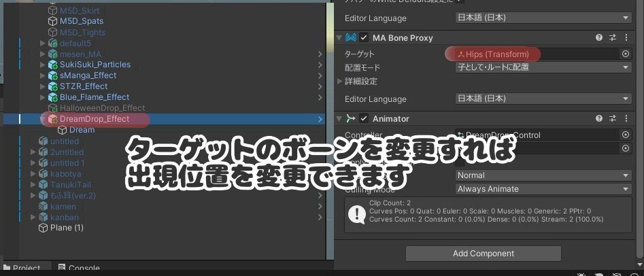Viewport: 644px width, 276px height.
Task: Click the prefab icon of TanukiTail
Action: [x=43, y=184]
